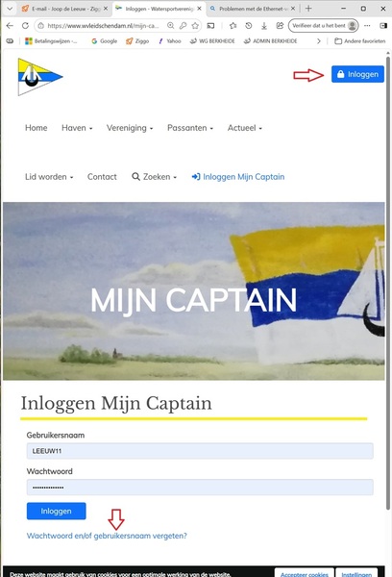
Task: Open the ADMIN BERKHEIDE bookmark
Action: click(x=270, y=40)
